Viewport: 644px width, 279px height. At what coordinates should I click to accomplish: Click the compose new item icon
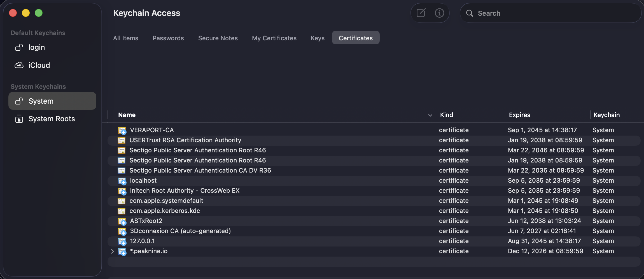[421, 13]
